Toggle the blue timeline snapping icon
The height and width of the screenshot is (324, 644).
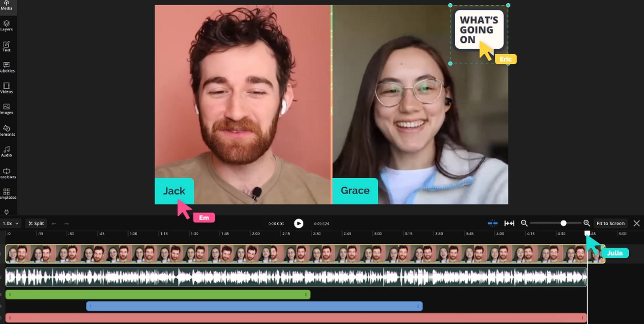tap(493, 223)
